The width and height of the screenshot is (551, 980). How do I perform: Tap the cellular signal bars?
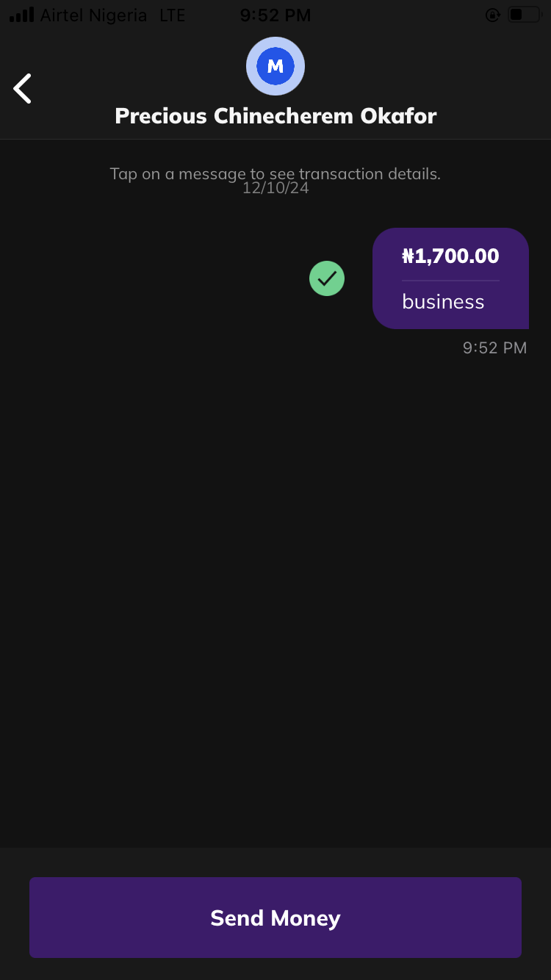[x=21, y=15]
